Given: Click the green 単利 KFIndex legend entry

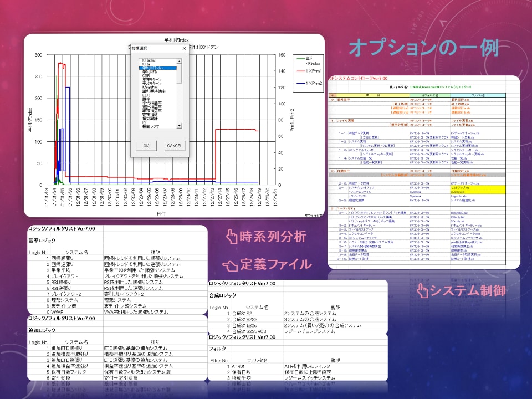Looking at the screenshot, I should (309, 61).
